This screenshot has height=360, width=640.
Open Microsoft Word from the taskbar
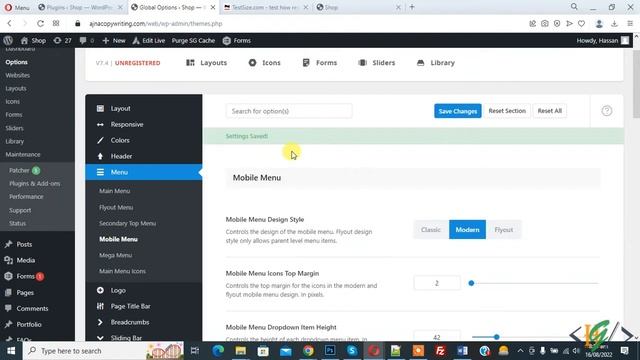(x=462, y=351)
